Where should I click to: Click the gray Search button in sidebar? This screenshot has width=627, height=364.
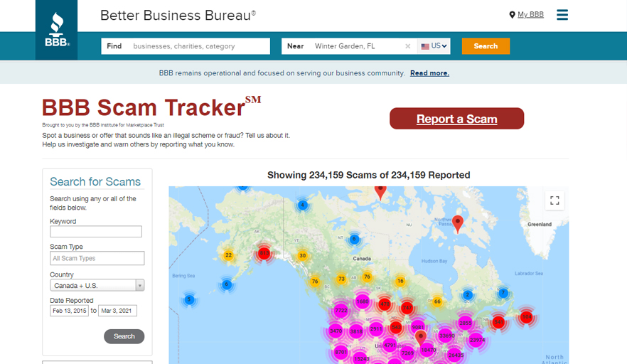124,336
